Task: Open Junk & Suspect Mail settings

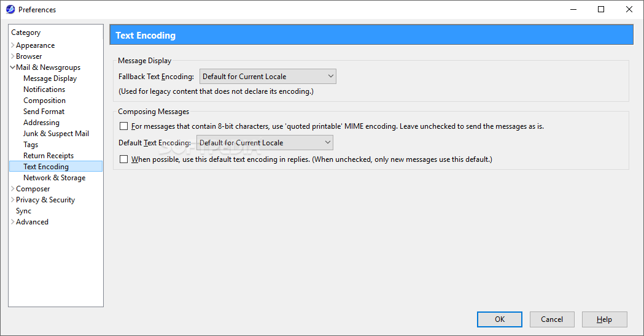Action: click(56, 134)
